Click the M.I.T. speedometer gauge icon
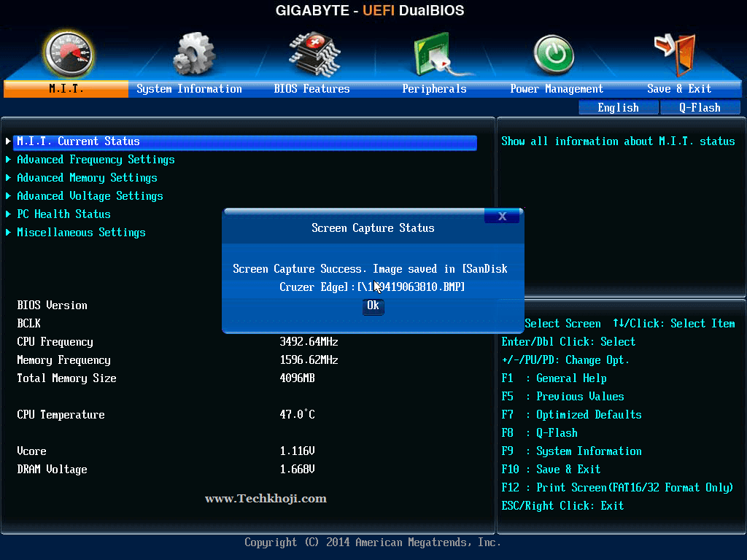This screenshot has width=747, height=560. (68, 54)
